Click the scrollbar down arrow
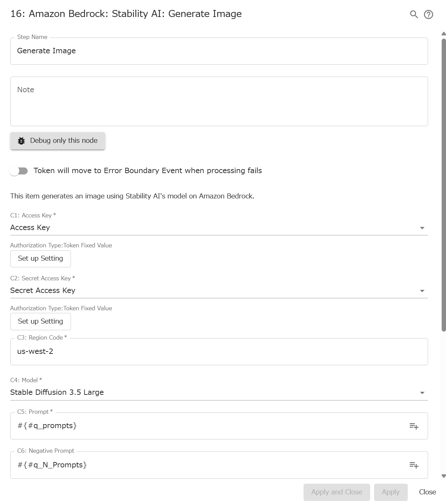The image size is (446, 504). tap(443, 475)
